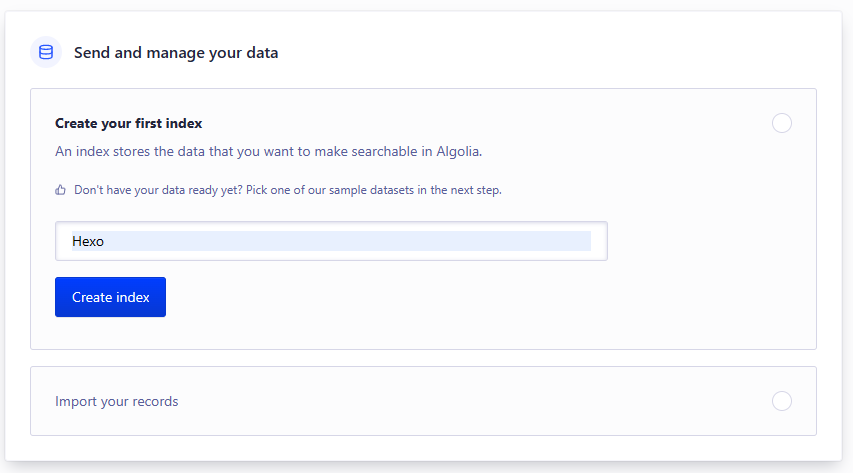
Task: Mark the Import your records status circle
Action: [782, 401]
